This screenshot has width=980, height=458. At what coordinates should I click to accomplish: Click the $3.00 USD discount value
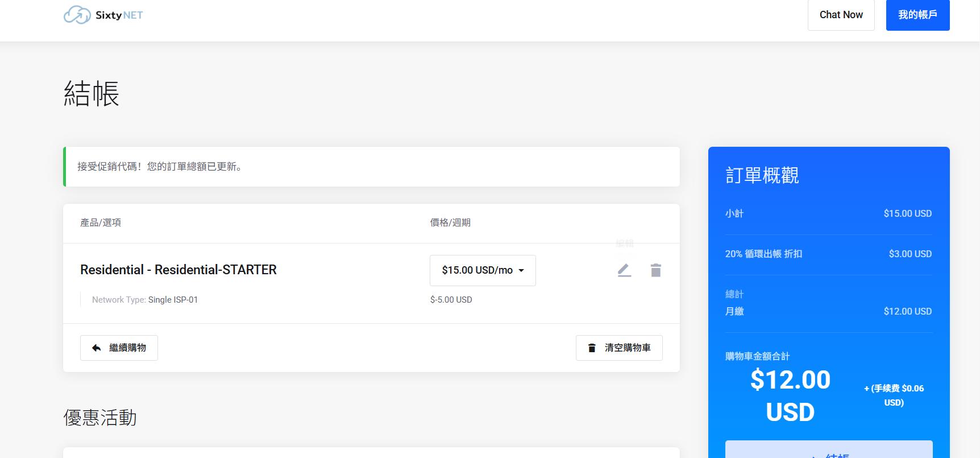tap(911, 254)
